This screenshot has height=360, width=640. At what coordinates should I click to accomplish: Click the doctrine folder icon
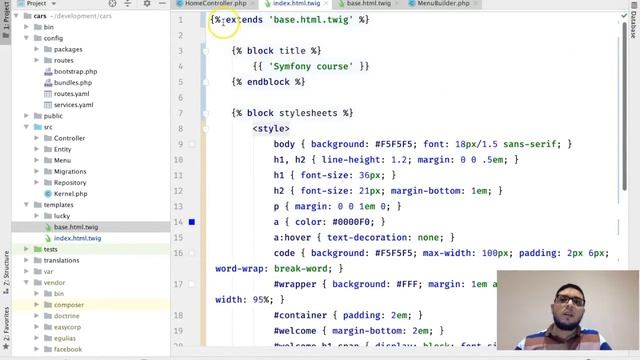pos(48,316)
